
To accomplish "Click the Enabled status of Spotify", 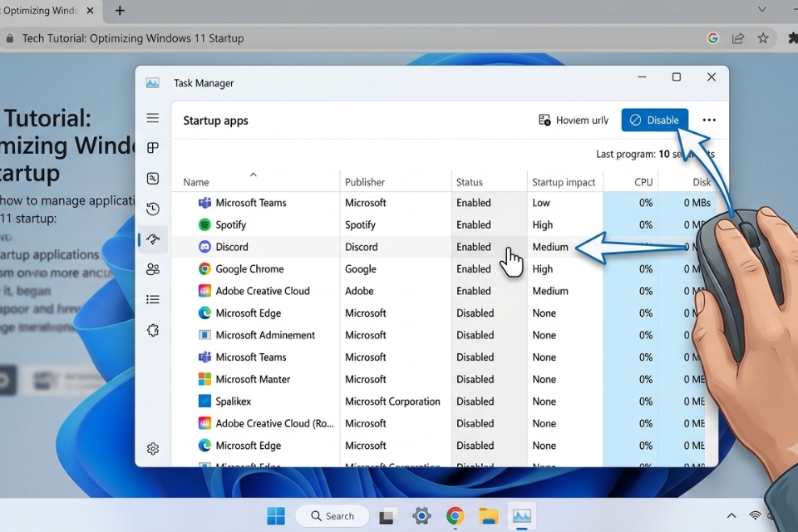I will click(x=473, y=224).
